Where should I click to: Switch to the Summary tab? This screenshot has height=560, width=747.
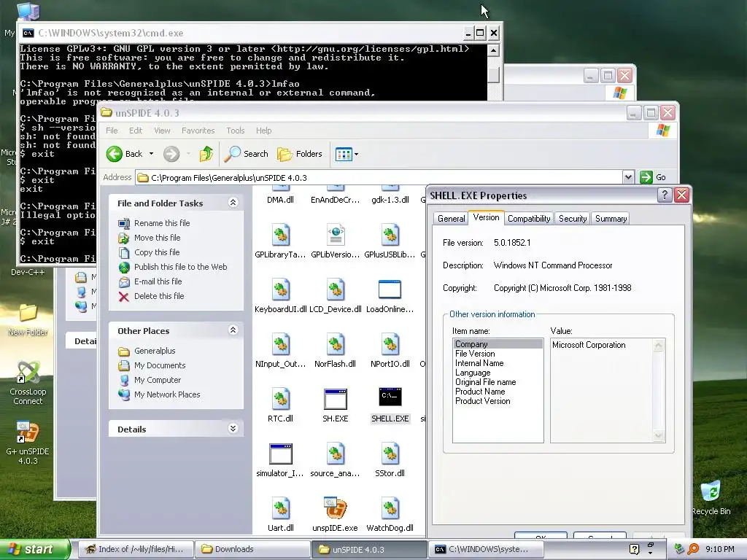pyautogui.click(x=611, y=219)
